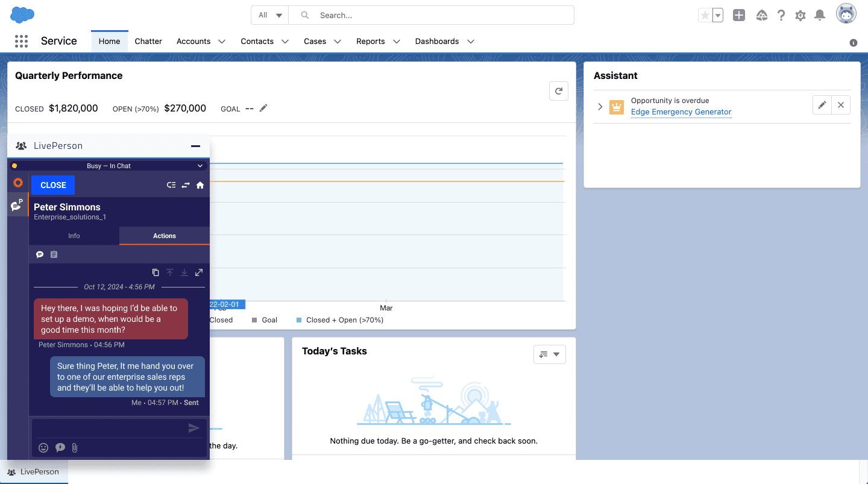Dismiss the overdue opportunity recommendation
The width and height of the screenshot is (868, 484).
(x=841, y=105)
